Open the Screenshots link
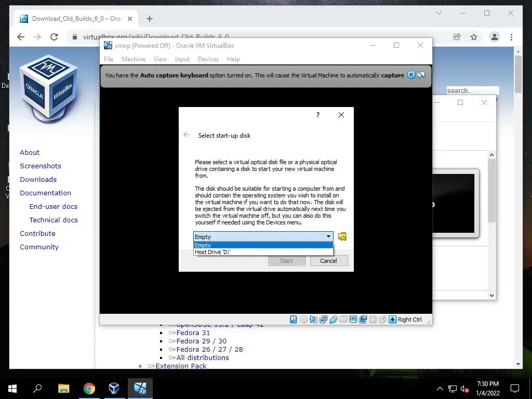 [x=41, y=166]
